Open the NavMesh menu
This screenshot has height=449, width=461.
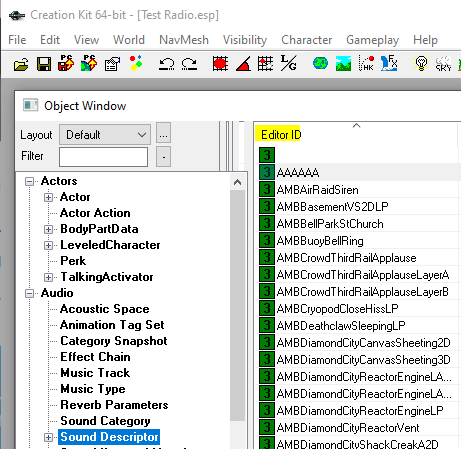coord(184,40)
